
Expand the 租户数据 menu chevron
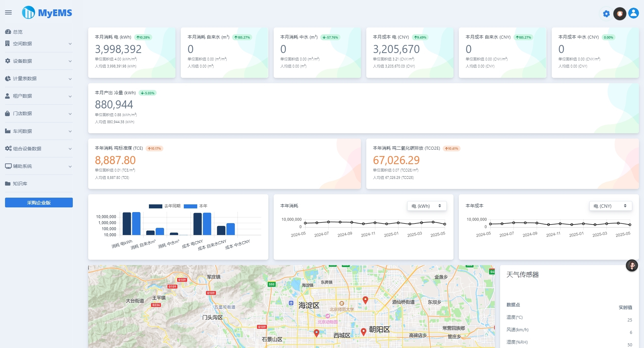pyautogui.click(x=70, y=96)
